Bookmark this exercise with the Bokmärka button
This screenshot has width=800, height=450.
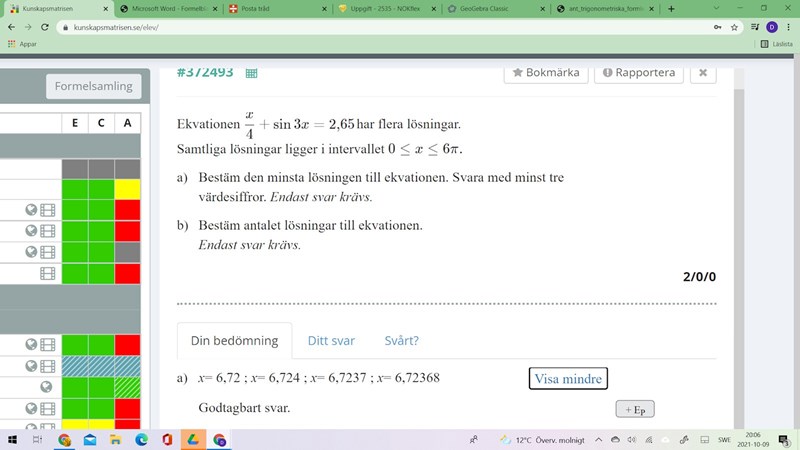545,73
